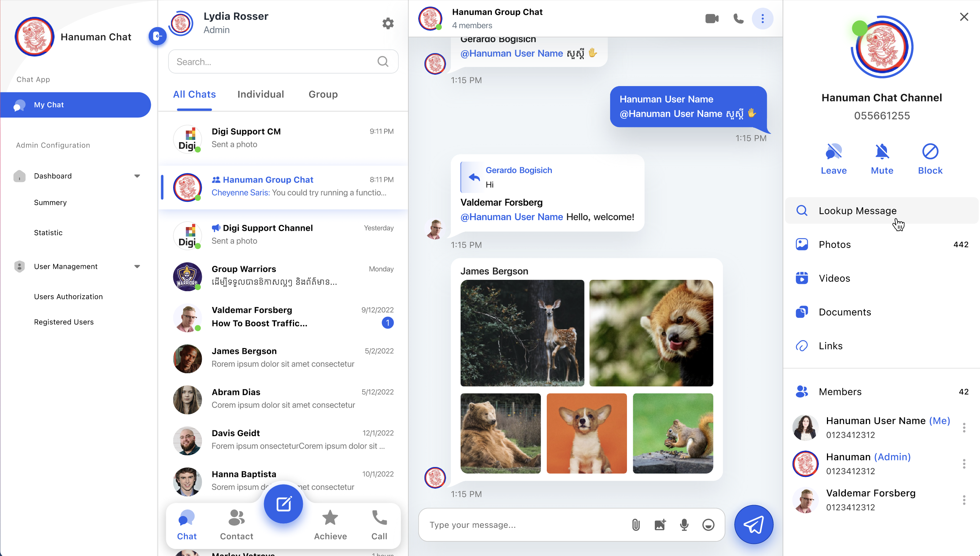Open the Summery page
This screenshot has height=556, width=980.
click(x=51, y=203)
